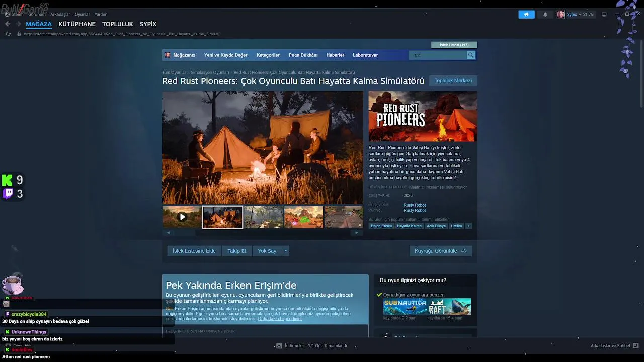Open the SYPİX profile tab
This screenshot has height=362, width=644.
coord(148,24)
